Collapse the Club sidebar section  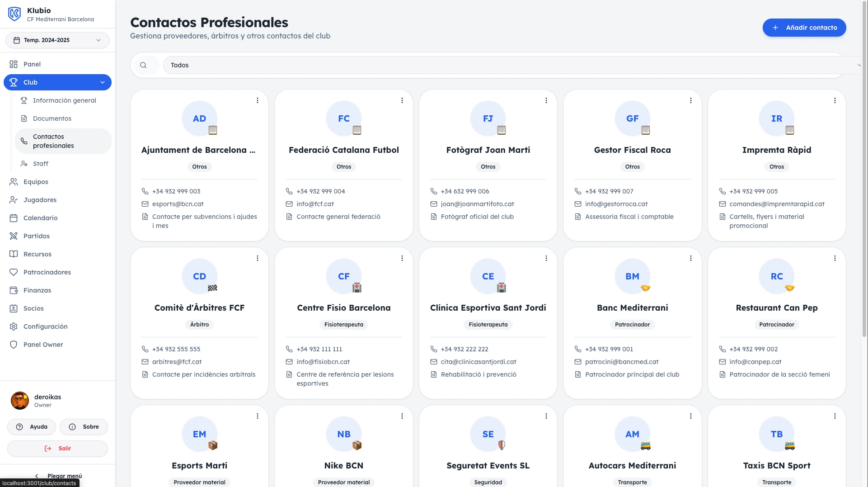pos(103,82)
